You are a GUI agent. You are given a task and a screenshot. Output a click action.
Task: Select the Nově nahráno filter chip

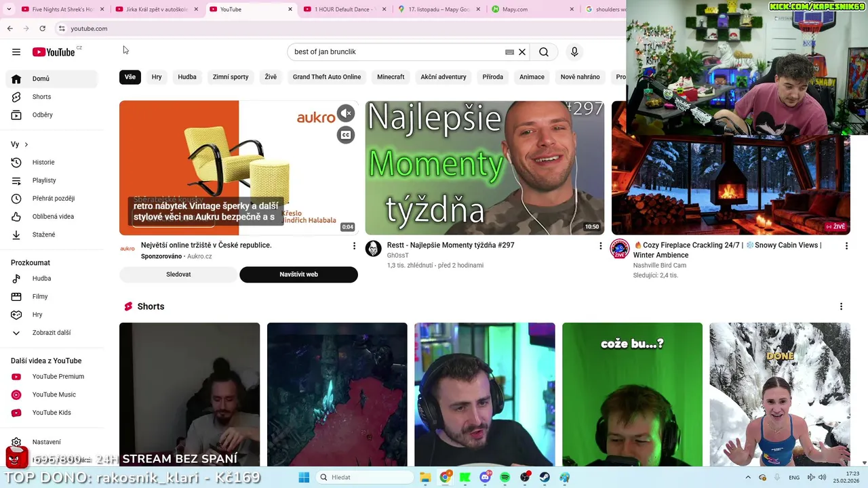pyautogui.click(x=580, y=77)
